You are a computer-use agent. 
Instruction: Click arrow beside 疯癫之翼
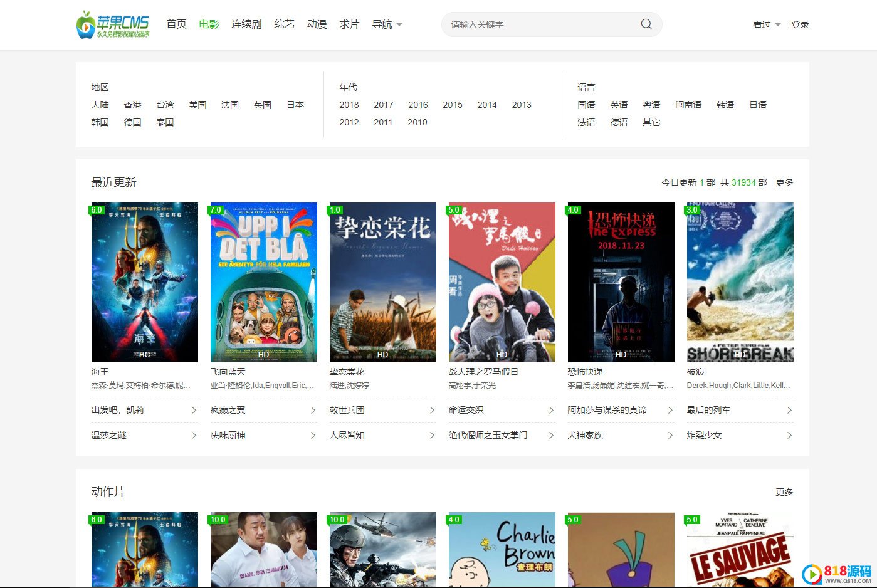click(313, 410)
